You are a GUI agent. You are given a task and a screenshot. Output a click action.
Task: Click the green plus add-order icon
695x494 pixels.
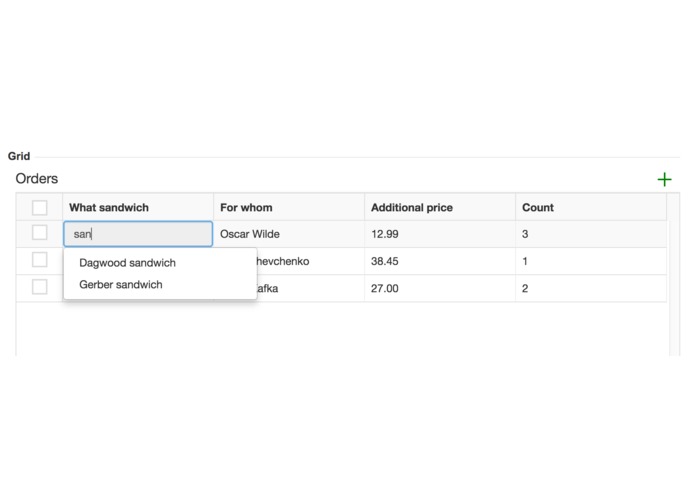(664, 179)
